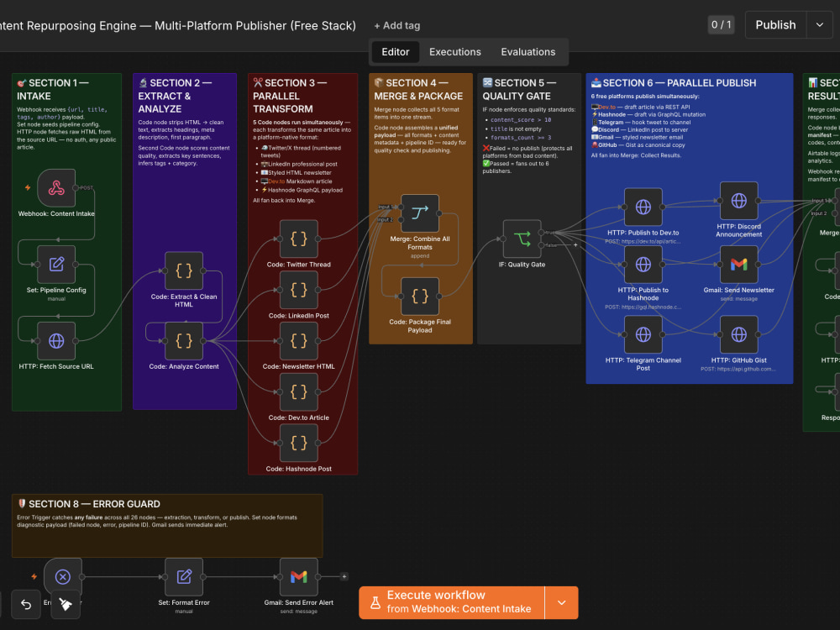Open the HTTP: Fetch Source URL node
840x630 pixels.
56,341
